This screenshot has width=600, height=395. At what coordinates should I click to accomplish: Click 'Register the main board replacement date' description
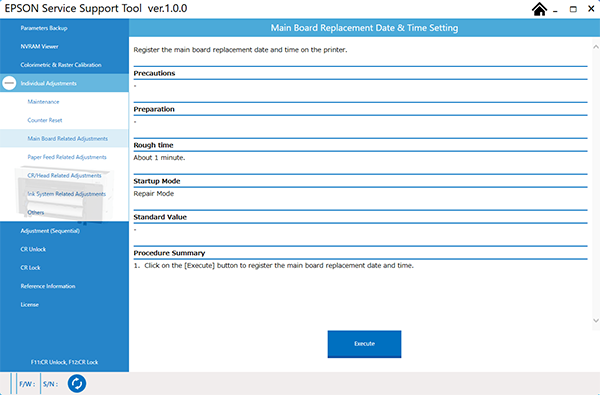[240, 50]
